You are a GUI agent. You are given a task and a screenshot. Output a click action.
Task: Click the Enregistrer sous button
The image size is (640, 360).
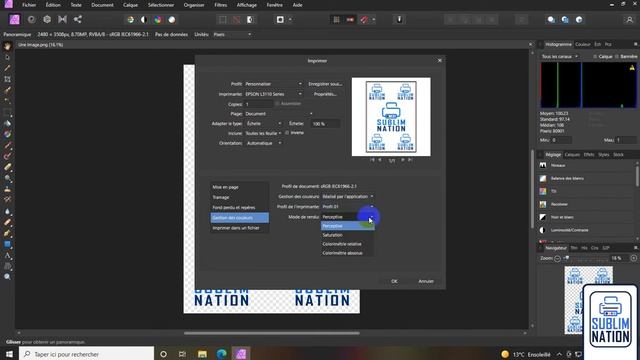click(325, 84)
